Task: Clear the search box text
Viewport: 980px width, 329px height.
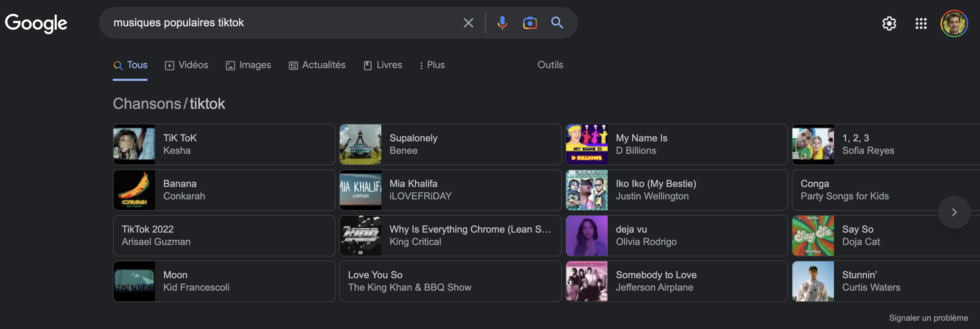Action: click(x=468, y=23)
